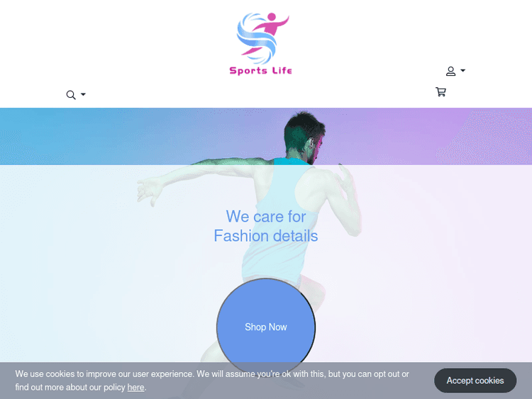Viewport: 532px width, 399px height.
Task: Open the cookie policy 'here' link
Action: 135,387
